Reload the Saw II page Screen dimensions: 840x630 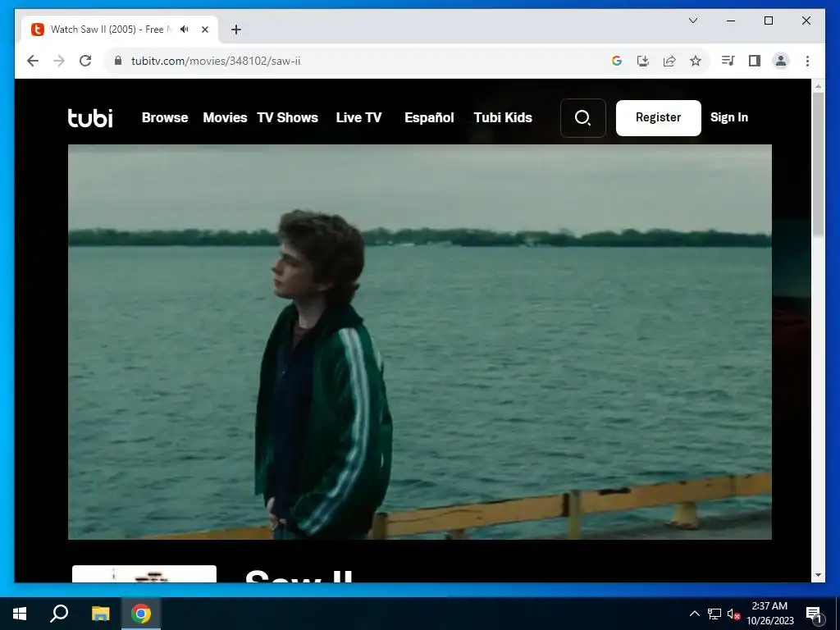tap(85, 61)
